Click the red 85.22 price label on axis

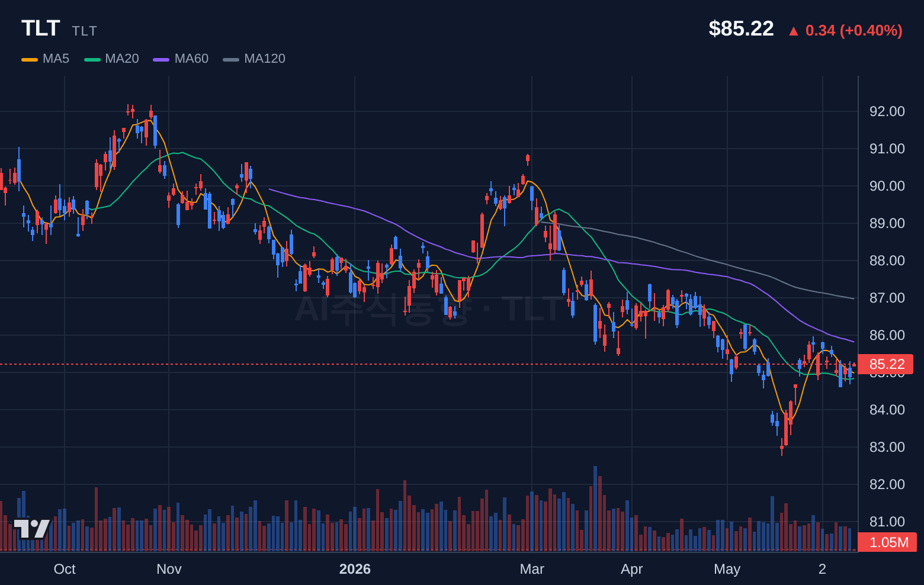tap(885, 364)
